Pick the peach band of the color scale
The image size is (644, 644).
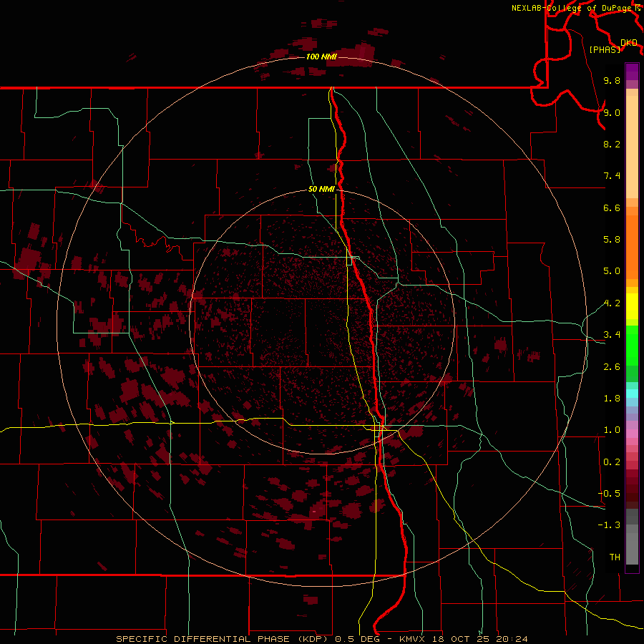coord(632,147)
